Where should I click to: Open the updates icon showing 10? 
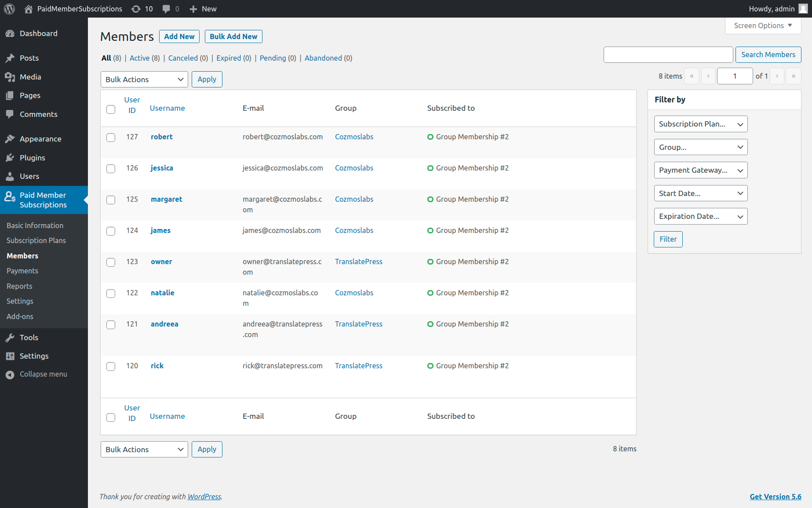136,9
